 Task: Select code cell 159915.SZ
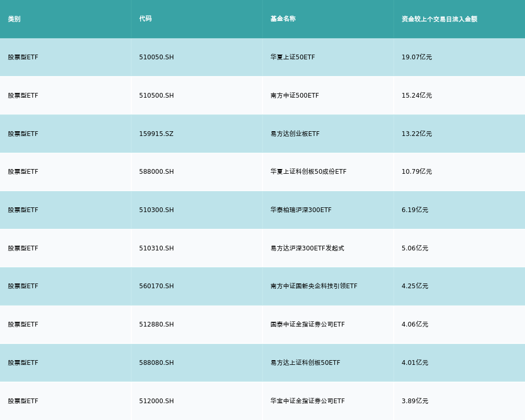pos(156,134)
